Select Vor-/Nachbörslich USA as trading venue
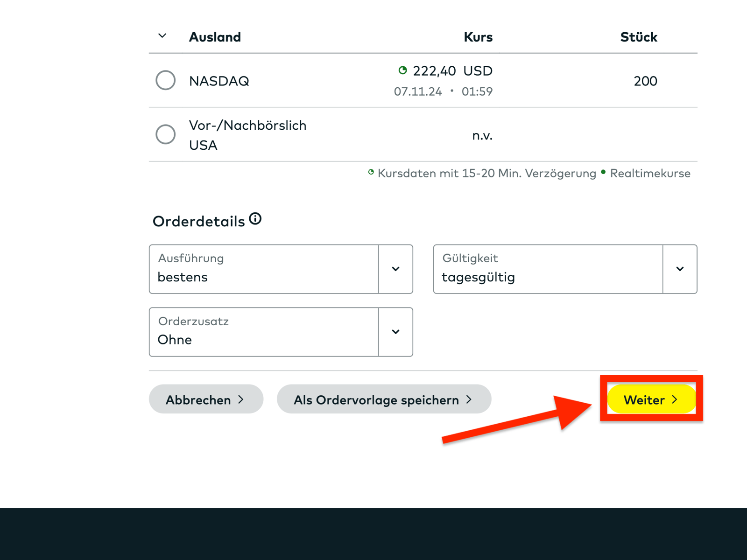Viewport: 747px width, 560px height. pyautogui.click(x=165, y=134)
